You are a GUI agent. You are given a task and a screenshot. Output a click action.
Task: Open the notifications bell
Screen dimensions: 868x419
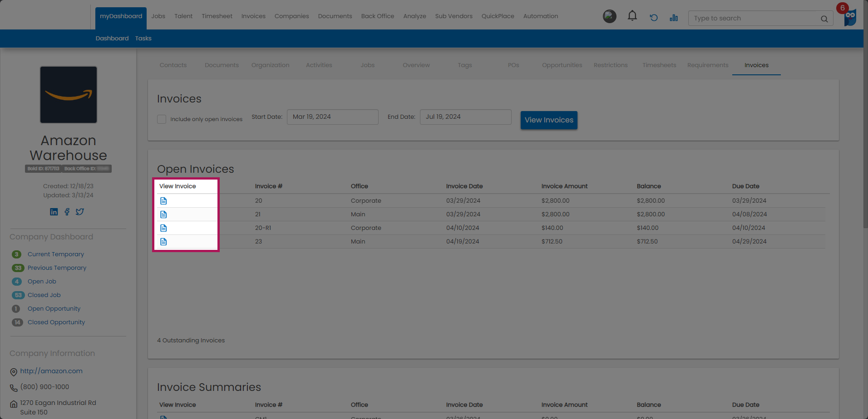(x=632, y=16)
